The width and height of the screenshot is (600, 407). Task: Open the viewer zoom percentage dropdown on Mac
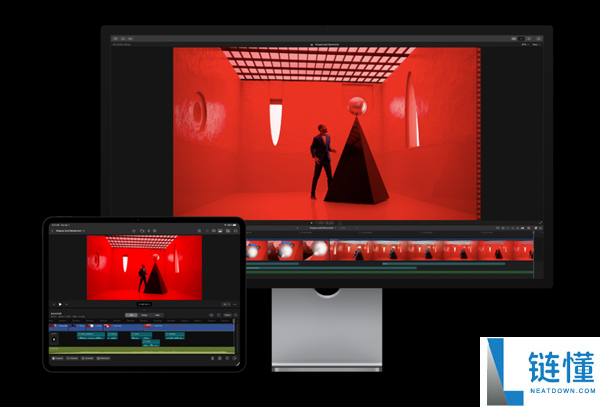522,44
